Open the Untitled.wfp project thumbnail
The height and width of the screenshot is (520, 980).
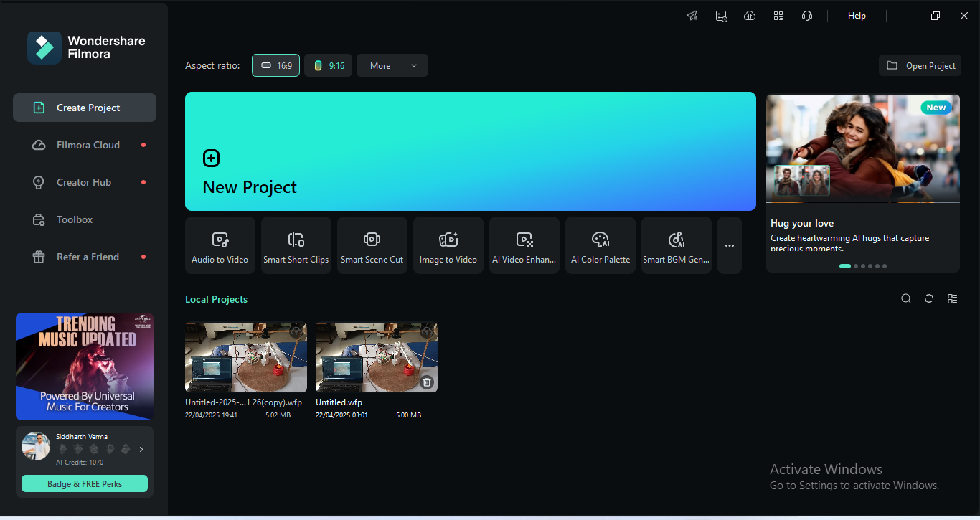pyautogui.click(x=377, y=357)
